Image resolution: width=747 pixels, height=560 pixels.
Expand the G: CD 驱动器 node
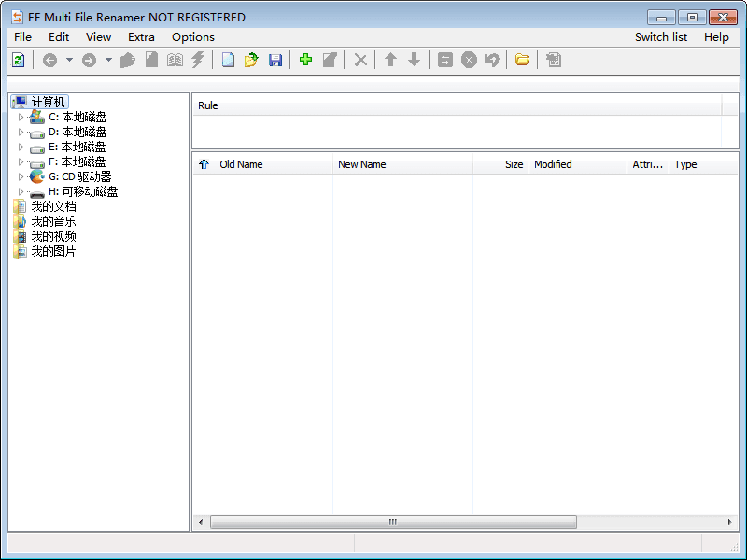tap(21, 176)
